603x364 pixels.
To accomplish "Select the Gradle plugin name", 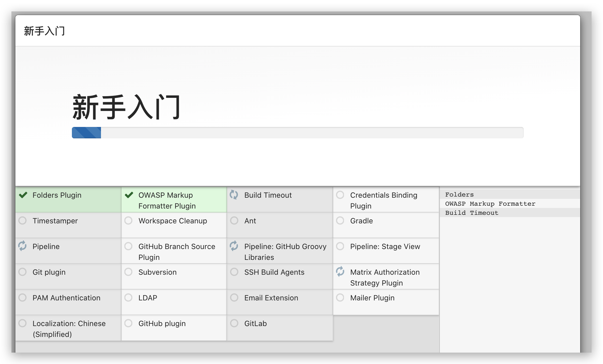I will [361, 221].
